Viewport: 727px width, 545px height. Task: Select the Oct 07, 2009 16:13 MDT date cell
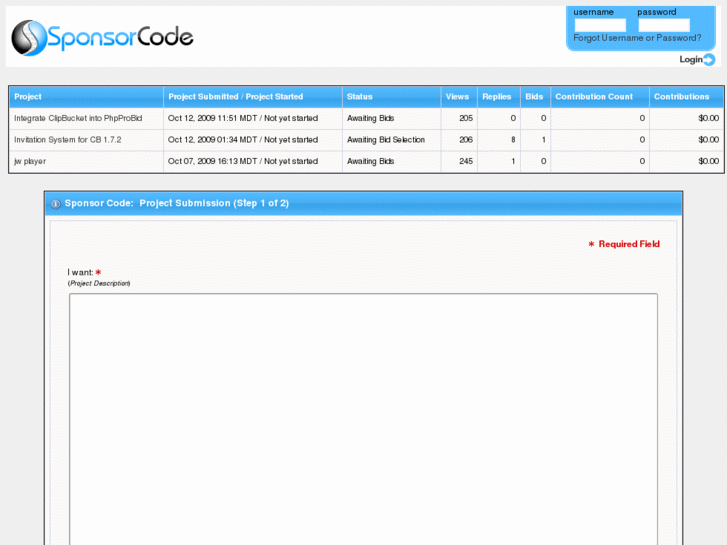tap(243, 161)
